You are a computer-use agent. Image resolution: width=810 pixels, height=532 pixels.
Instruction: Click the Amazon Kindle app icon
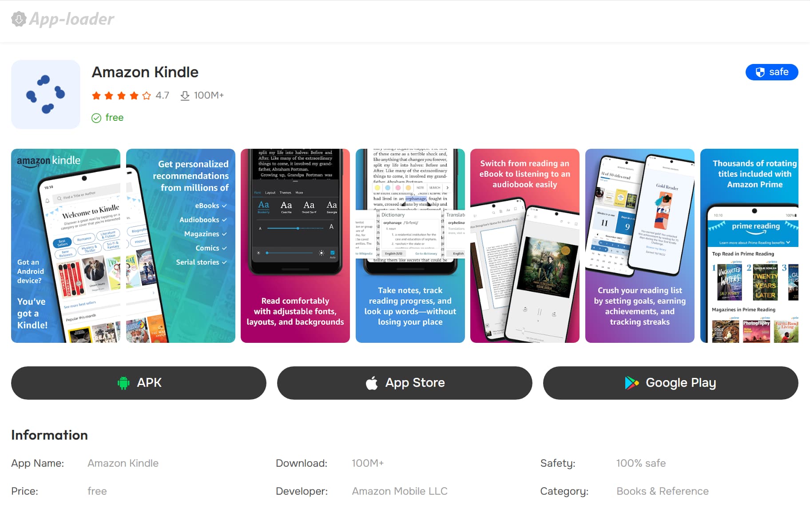[46, 95]
